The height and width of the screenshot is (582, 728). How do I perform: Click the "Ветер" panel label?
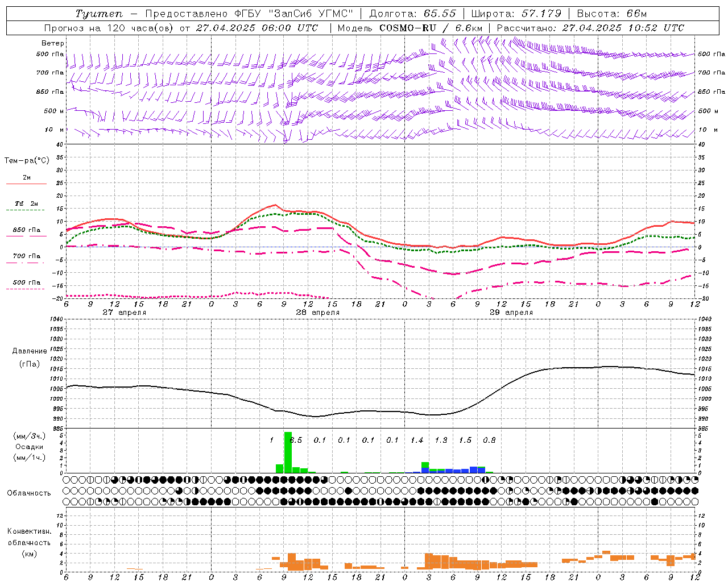click(53, 43)
